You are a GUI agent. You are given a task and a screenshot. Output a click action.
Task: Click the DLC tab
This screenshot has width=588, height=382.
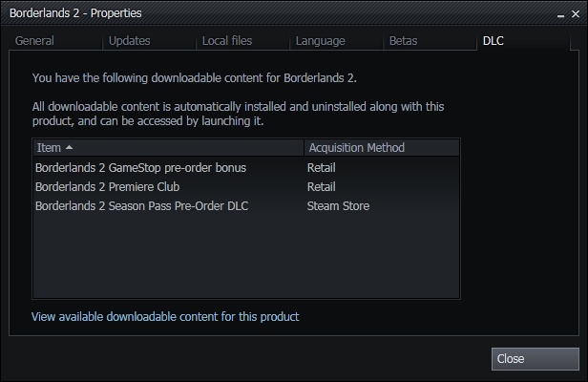(493, 41)
